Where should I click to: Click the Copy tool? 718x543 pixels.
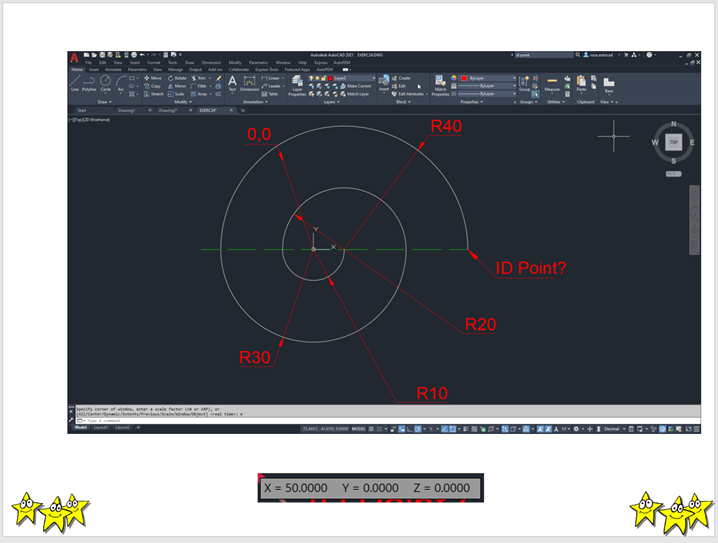[x=152, y=86]
